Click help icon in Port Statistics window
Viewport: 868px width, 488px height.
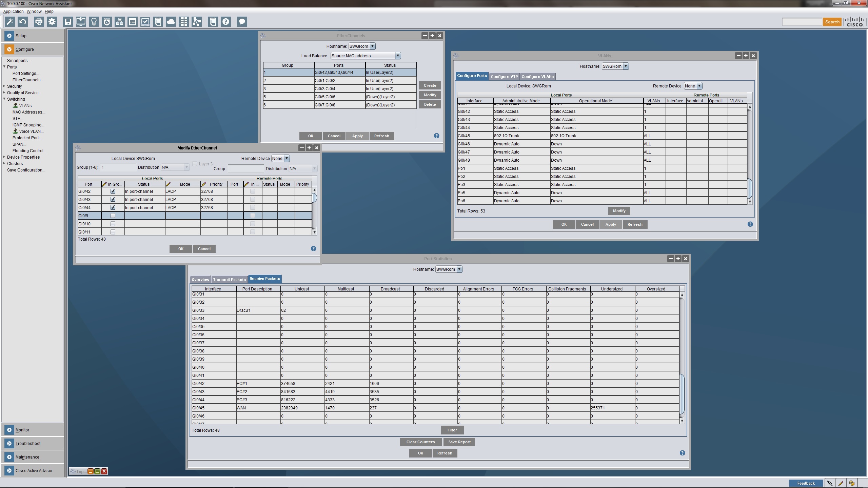(x=683, y=453)
